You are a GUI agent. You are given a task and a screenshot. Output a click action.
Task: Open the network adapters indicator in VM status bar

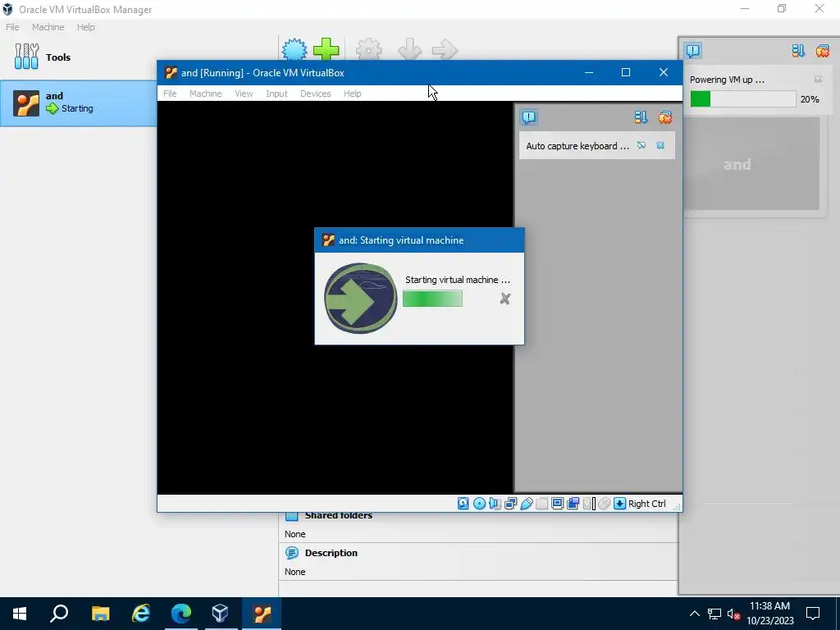point(510,504)
